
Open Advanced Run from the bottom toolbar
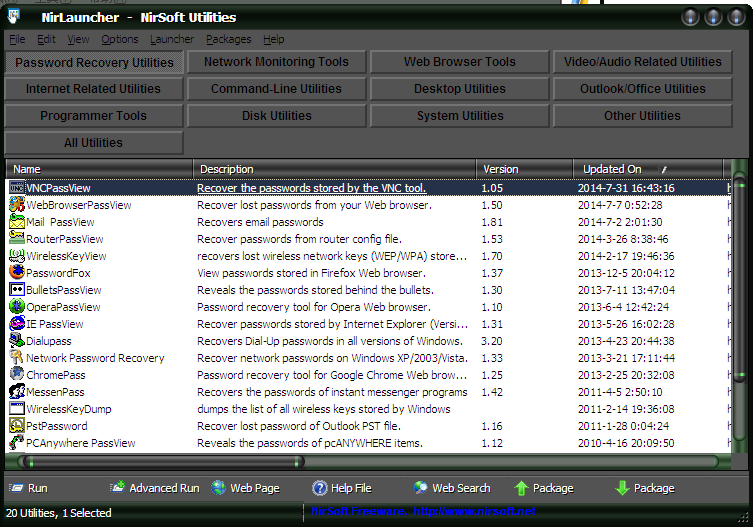118,488
